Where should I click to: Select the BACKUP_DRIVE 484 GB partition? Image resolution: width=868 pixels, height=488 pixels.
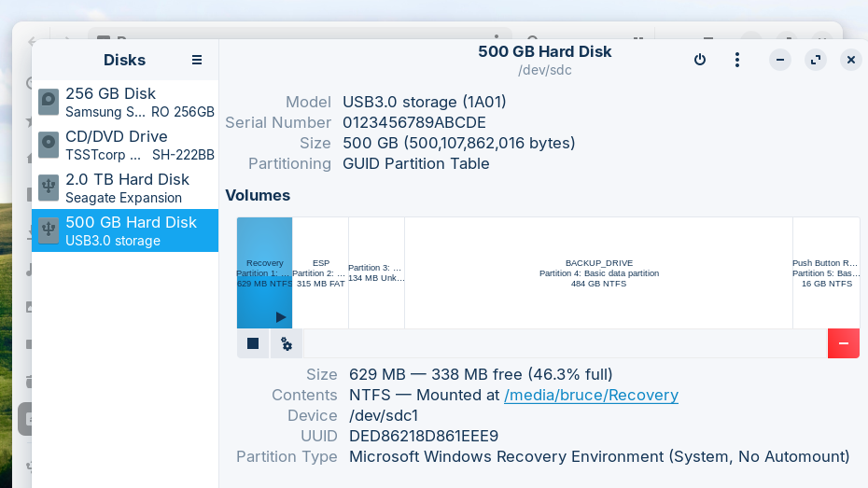tap(598, 272)
